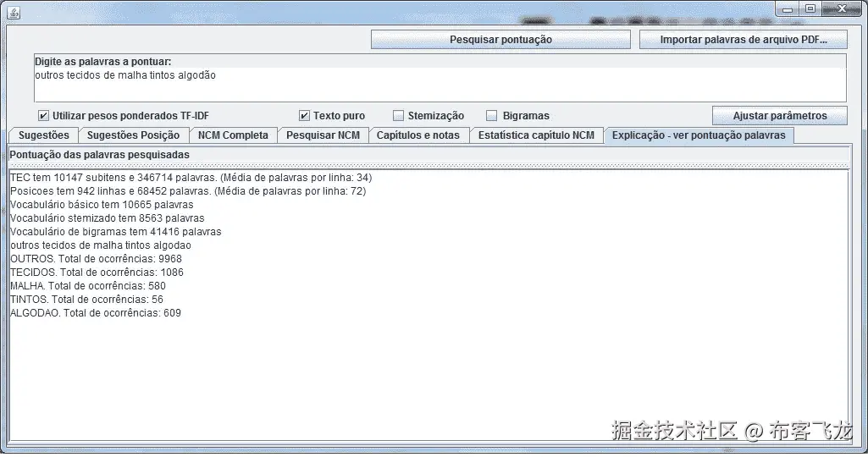
Task: Close the window with X button
Action: (842, 8)
